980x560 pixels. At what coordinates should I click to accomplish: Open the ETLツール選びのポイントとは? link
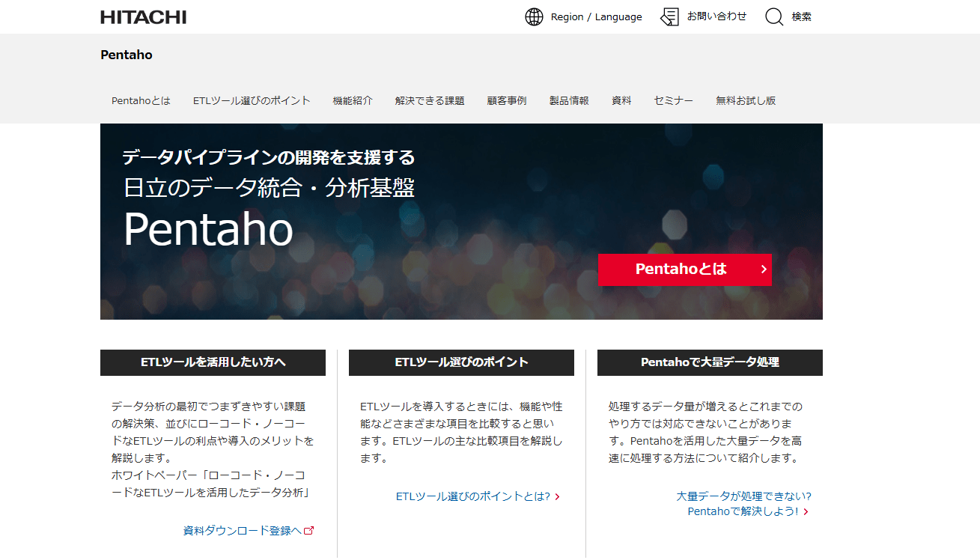tap(473, 496)
